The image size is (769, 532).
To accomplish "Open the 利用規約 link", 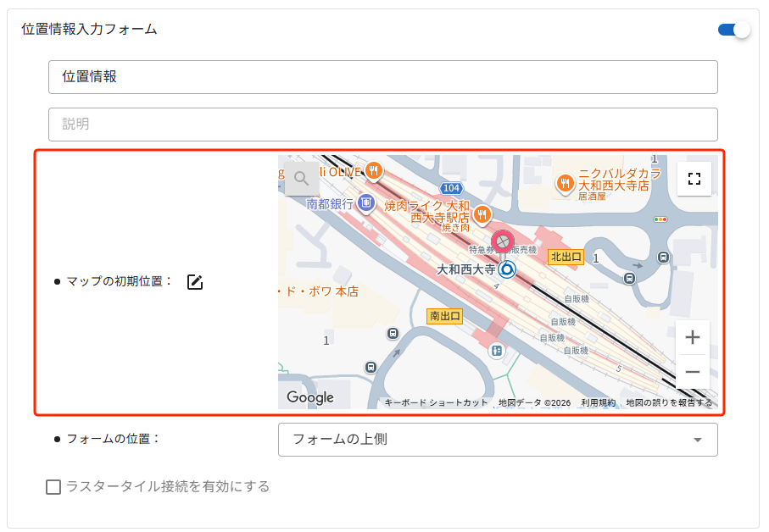I will [x=598, y=402].
